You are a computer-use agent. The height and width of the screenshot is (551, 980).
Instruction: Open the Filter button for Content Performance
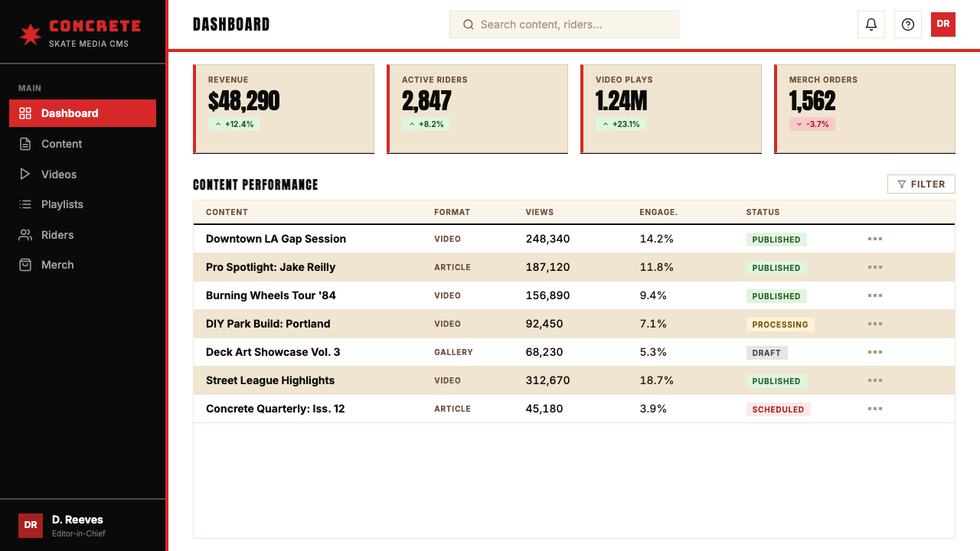921,184
